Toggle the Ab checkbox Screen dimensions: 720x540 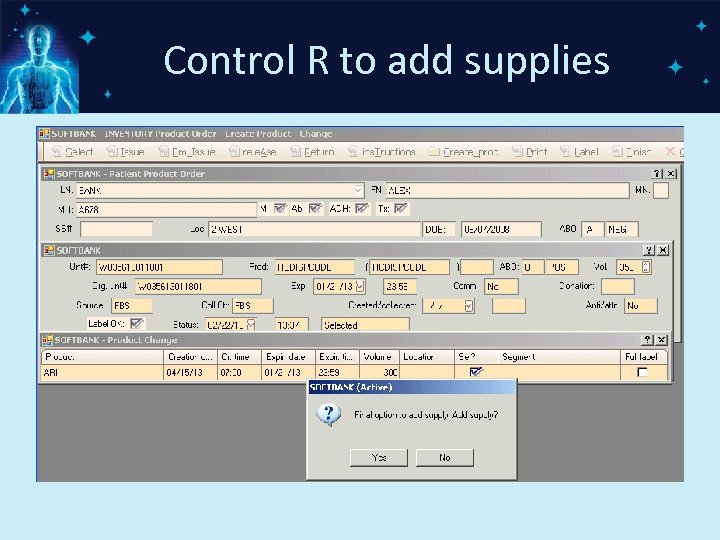coord(315,208)
